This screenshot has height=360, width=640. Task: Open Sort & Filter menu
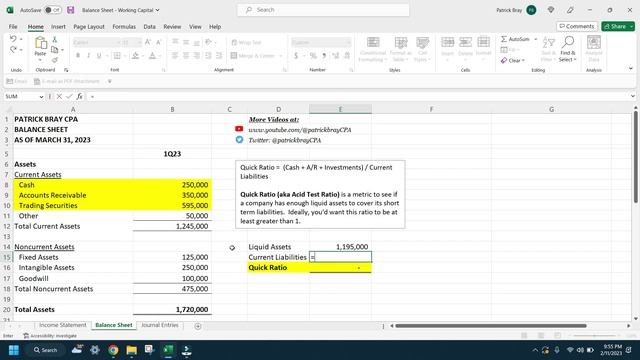click(549, 49)
